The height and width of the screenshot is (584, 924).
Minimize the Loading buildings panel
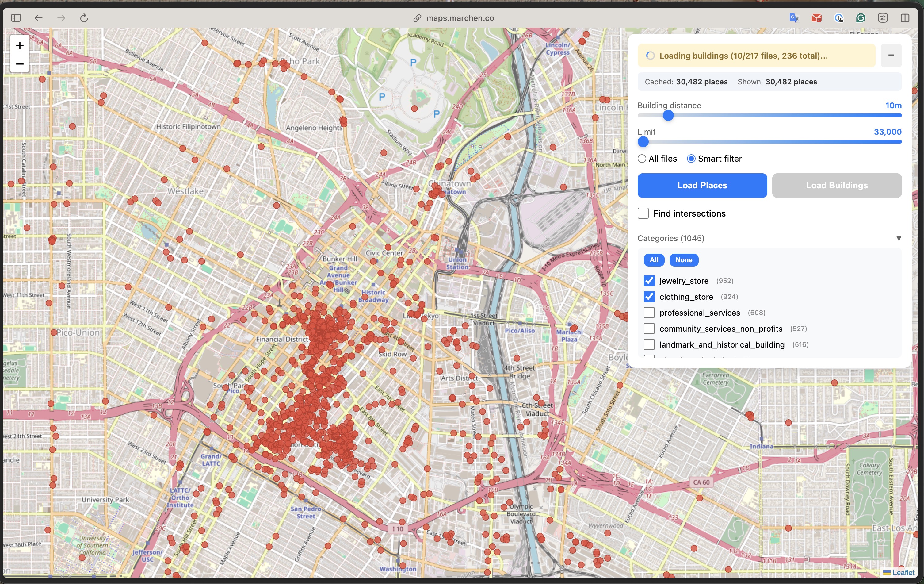[x=891, y=55]
